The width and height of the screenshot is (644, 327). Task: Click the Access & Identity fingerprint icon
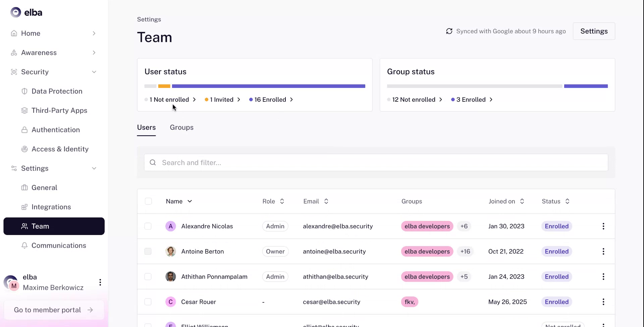[24, 149]
